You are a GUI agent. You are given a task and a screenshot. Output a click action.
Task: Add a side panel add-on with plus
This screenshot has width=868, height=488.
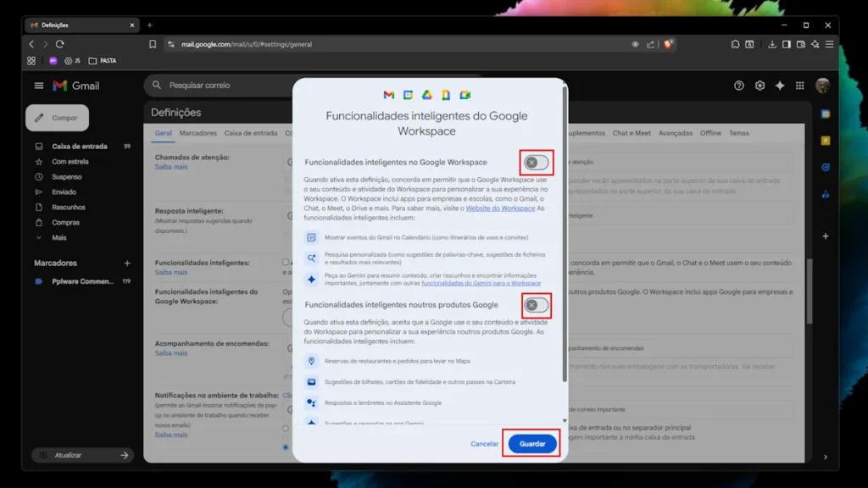coord(826,236)
